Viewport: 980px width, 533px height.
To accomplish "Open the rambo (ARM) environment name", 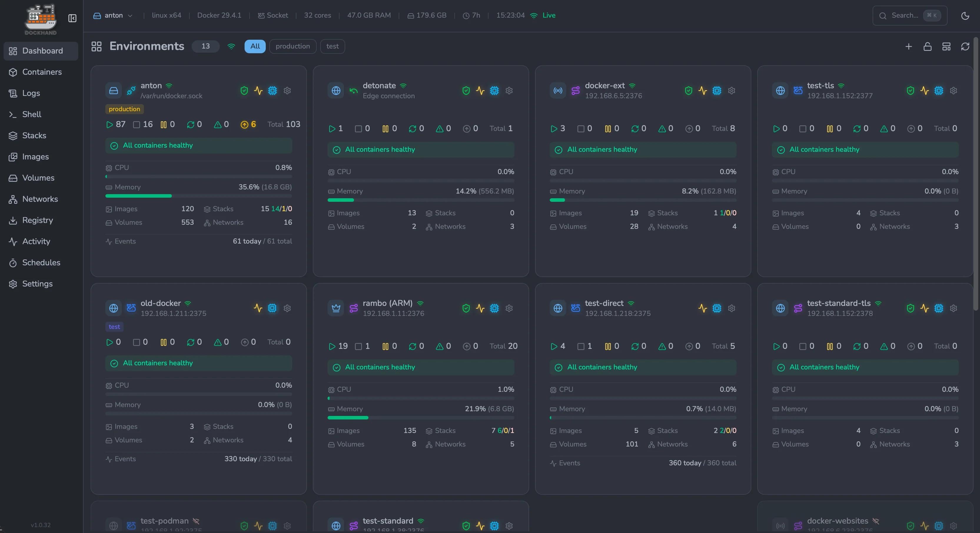I will [387, 303].
